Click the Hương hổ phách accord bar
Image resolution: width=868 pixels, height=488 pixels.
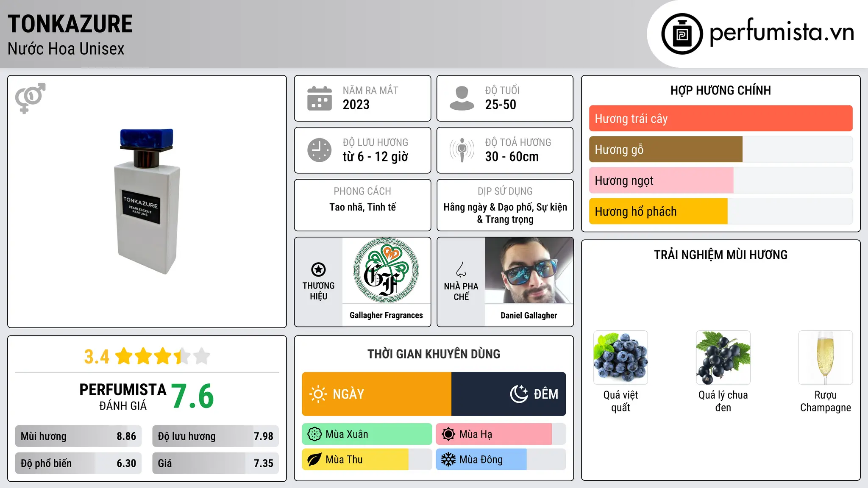(x=721, y=211)
